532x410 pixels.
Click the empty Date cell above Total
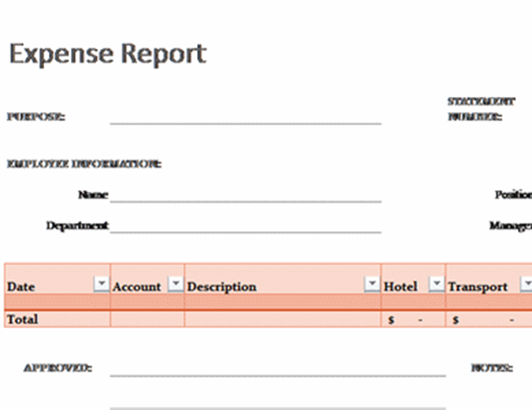tap(57, 302)
